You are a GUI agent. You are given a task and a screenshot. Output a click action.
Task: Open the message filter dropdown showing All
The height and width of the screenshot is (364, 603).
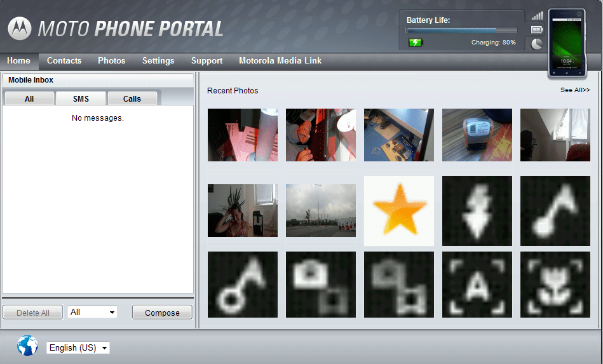click(x=92, y=312)
